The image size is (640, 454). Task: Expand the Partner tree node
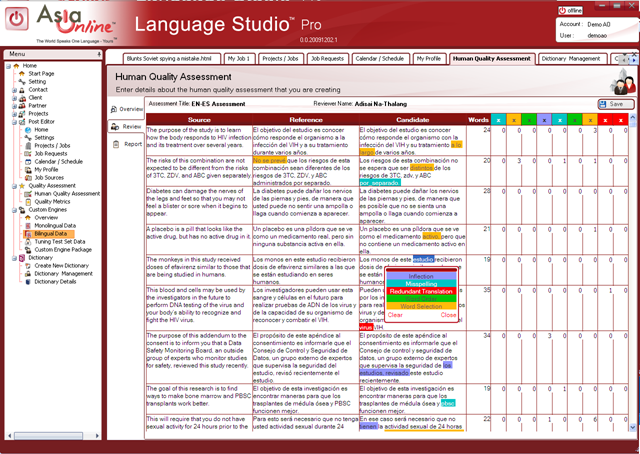point(15,106)
